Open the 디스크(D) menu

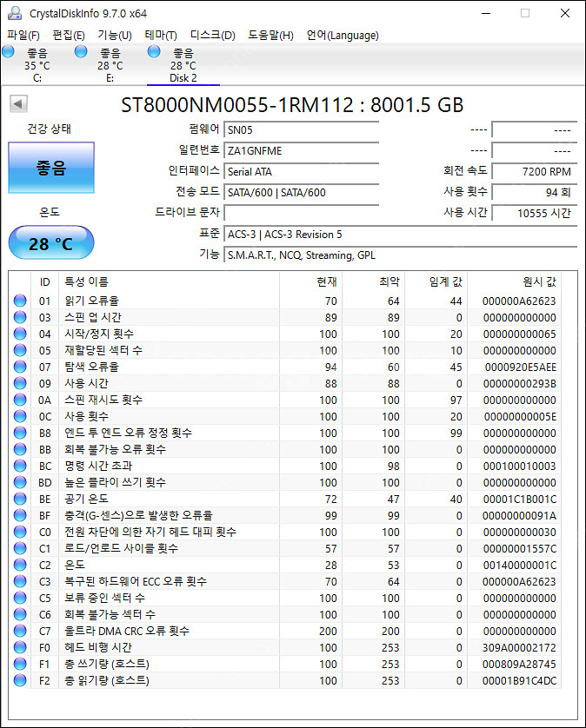coord(212,36)
